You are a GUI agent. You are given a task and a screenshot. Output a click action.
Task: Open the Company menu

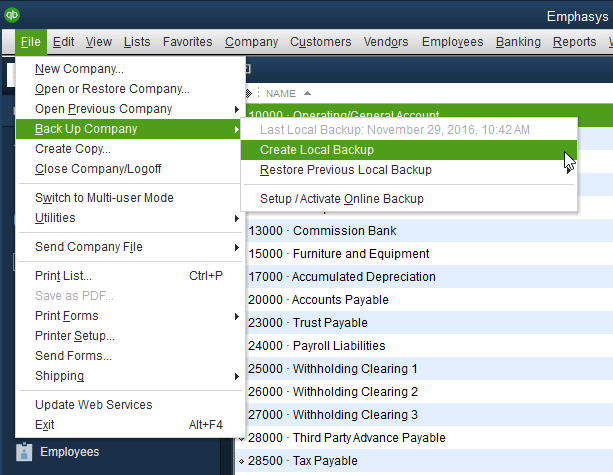251,42
